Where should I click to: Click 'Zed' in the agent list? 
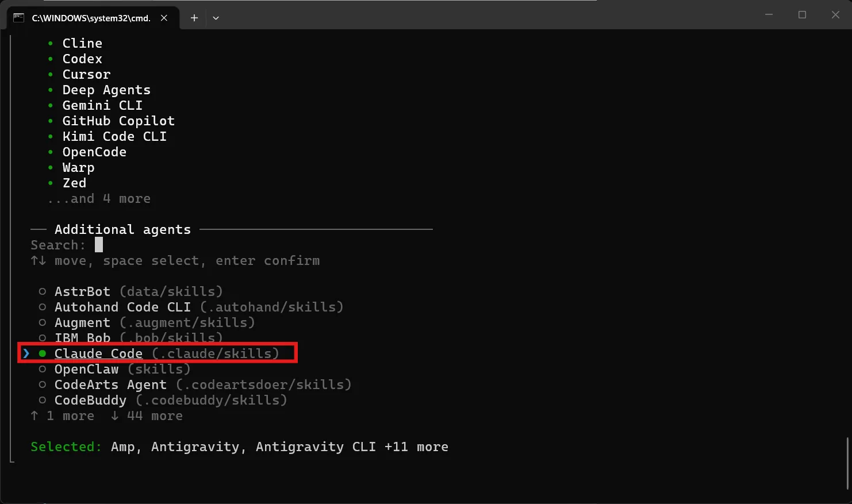click(x=74, y=183)
